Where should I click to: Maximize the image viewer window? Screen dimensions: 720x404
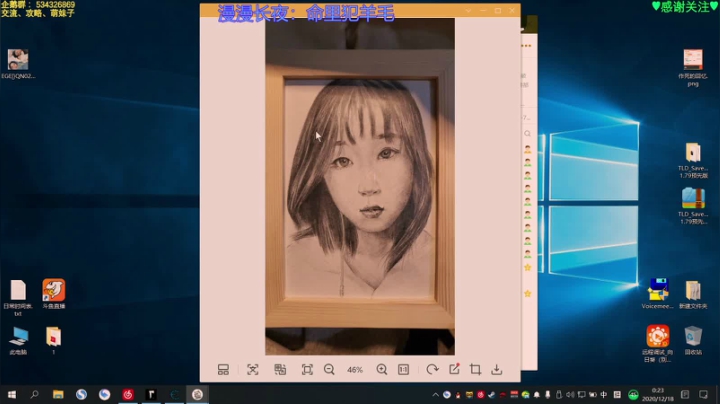point(498,11)
